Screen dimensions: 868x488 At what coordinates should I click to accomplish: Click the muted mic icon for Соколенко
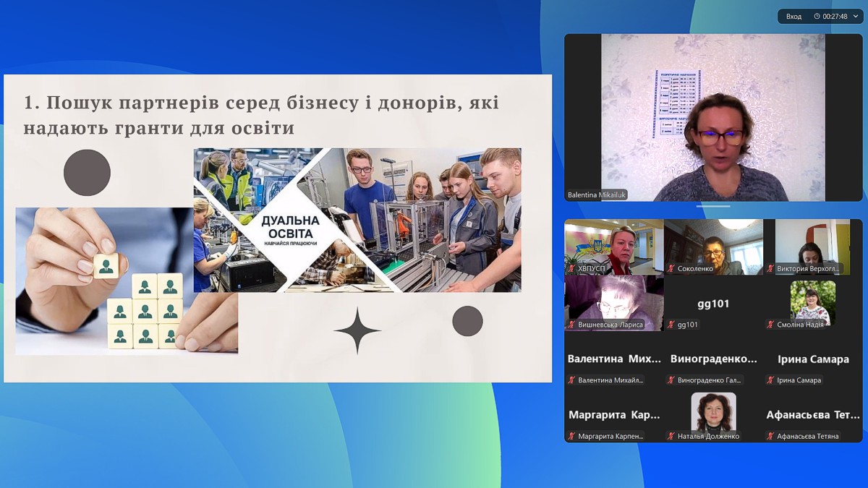click(671, 269)
